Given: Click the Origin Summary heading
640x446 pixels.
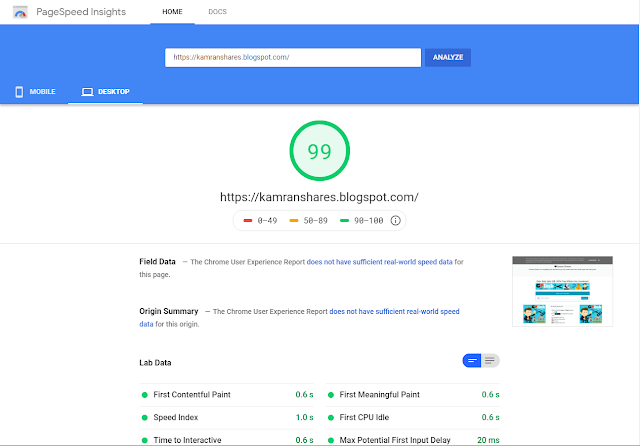Looking at the screenshot, I should pyautogui.click(x=169, y=311).
